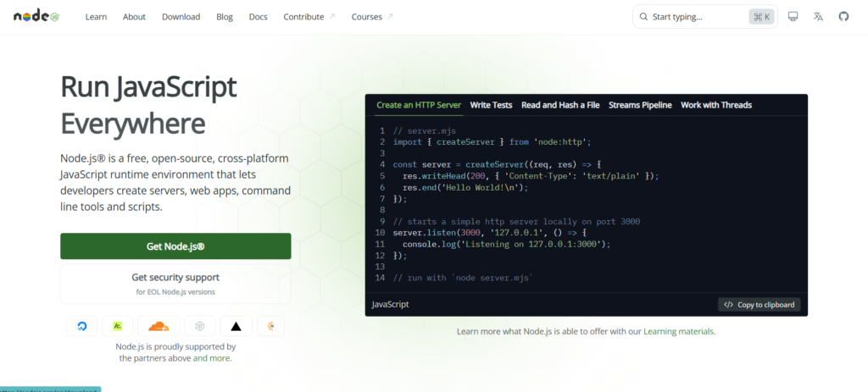
Task: Follow the 'and more' partners link
Action: [211, 358]
